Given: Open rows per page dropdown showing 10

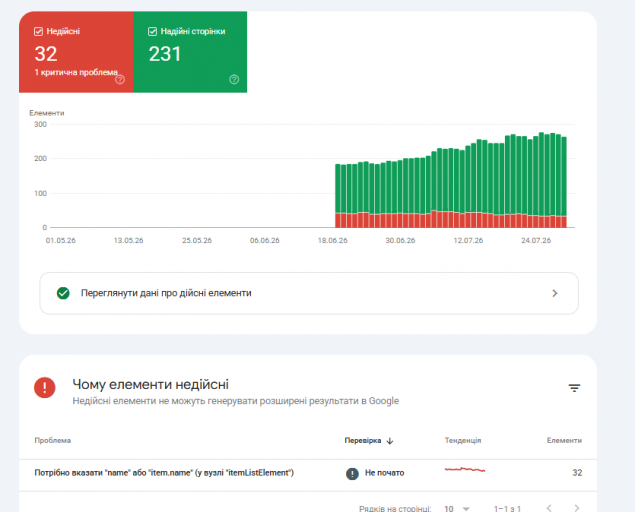Looking at the screenshot, I should 457,508.
